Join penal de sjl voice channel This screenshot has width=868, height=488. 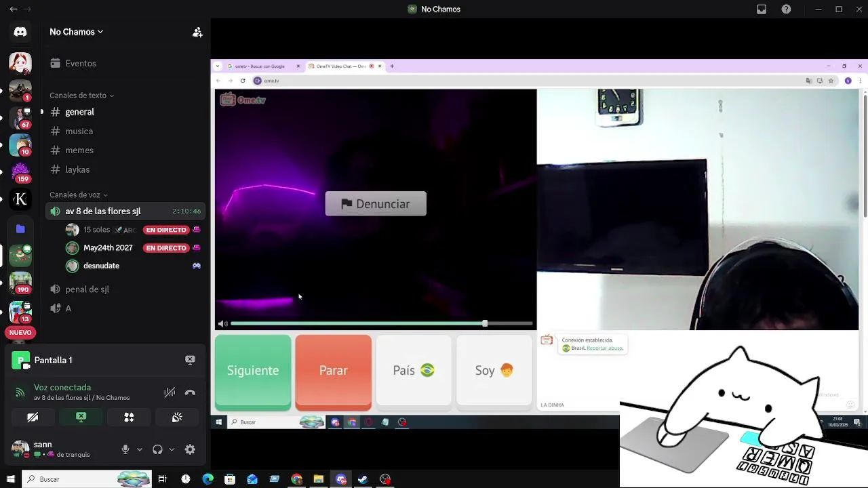125,289
